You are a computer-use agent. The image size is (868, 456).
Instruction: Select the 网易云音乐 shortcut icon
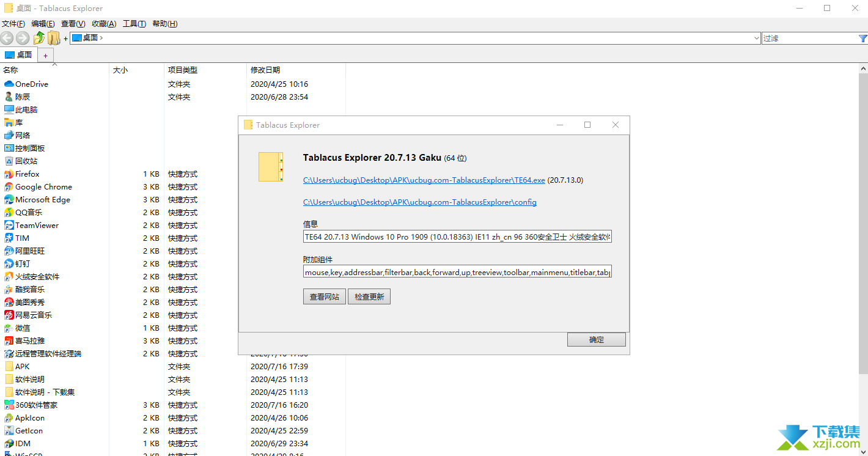point(9,315)
